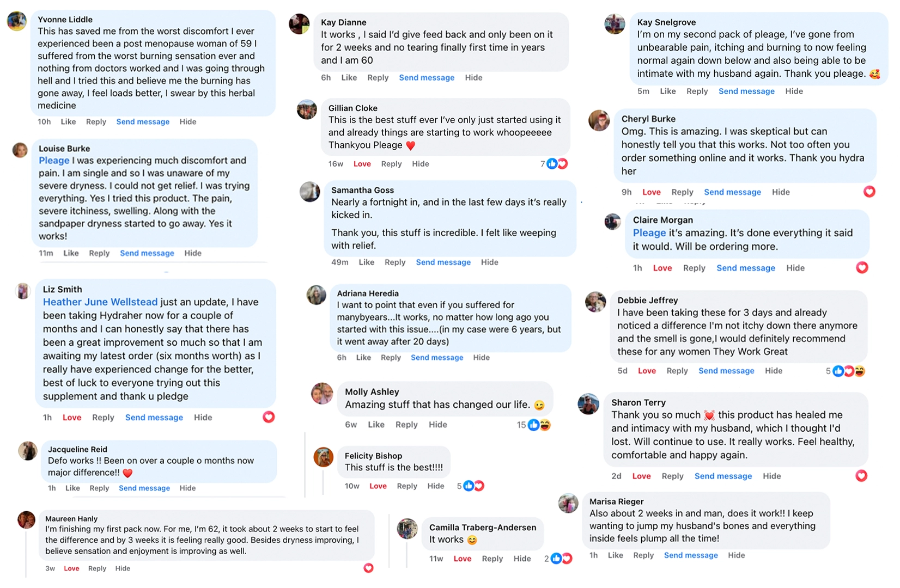Toggle Love on Liz Smith's comment
The image size is (900, 588).
72,418
